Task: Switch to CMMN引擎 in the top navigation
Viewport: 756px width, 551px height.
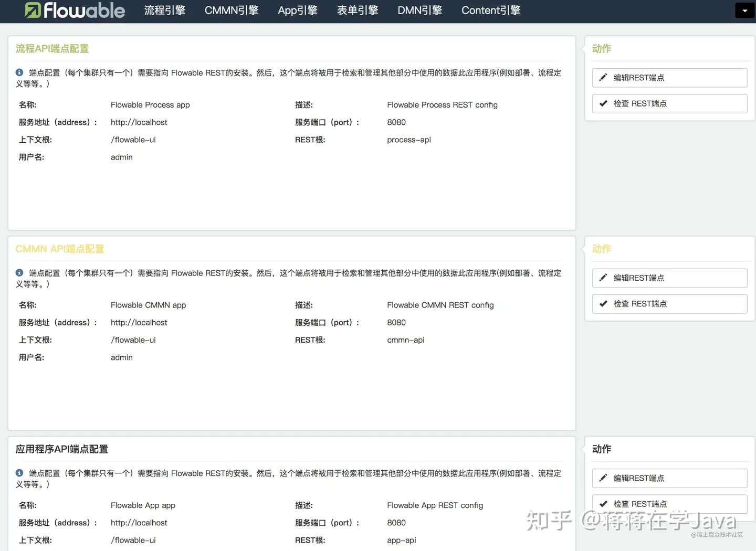Action: point(232,10)
